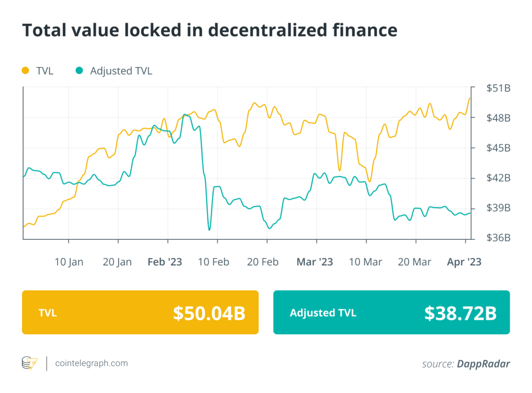Screen dimensions: 532x393
Task: Click the $36B y-axis label
Action: [x=498, y=238]
